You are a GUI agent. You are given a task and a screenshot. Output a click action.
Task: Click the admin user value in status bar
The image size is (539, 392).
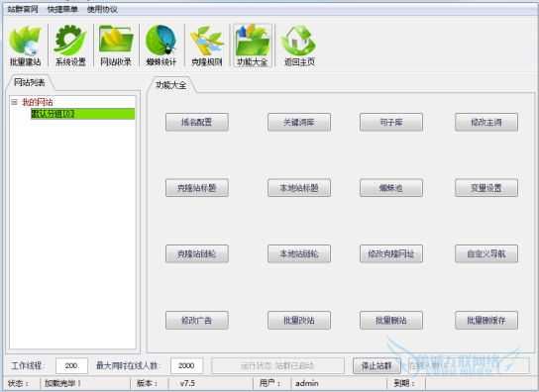(307, 383)
